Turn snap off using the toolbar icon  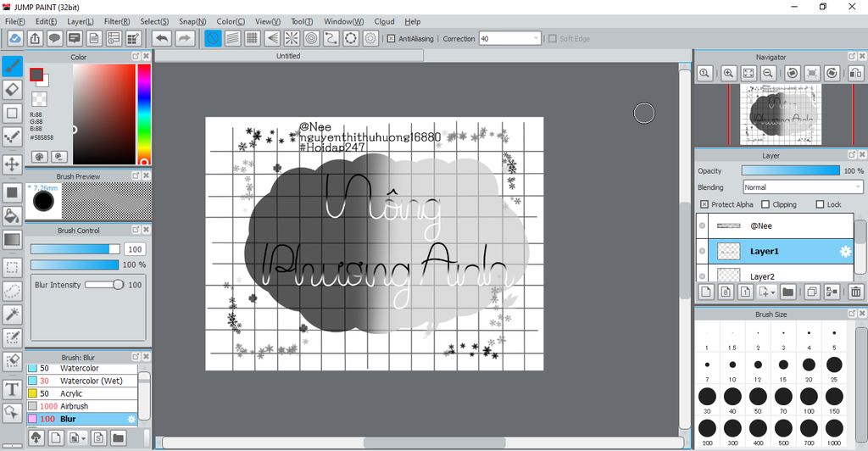(x=213, y=38)
